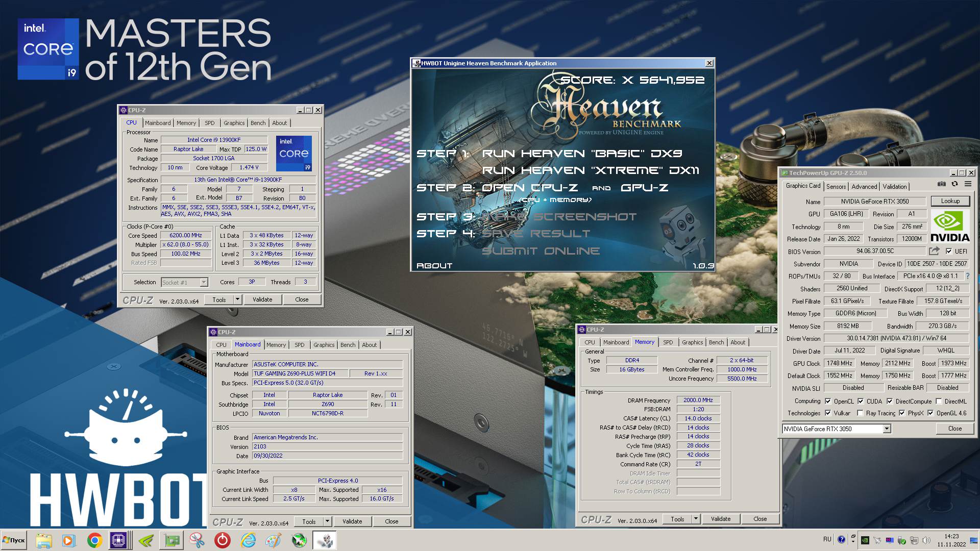The height and width of the screenshot is (551, 980).
Task: Toggle the UEFI checkbox in GPU-Z
Action: click(948, 251)
